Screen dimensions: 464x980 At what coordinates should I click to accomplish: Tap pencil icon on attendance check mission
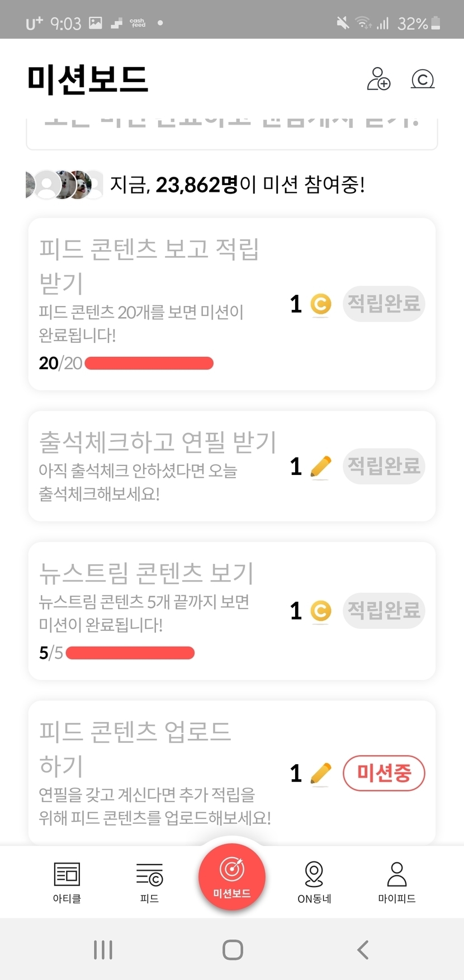tap(320, 467)
